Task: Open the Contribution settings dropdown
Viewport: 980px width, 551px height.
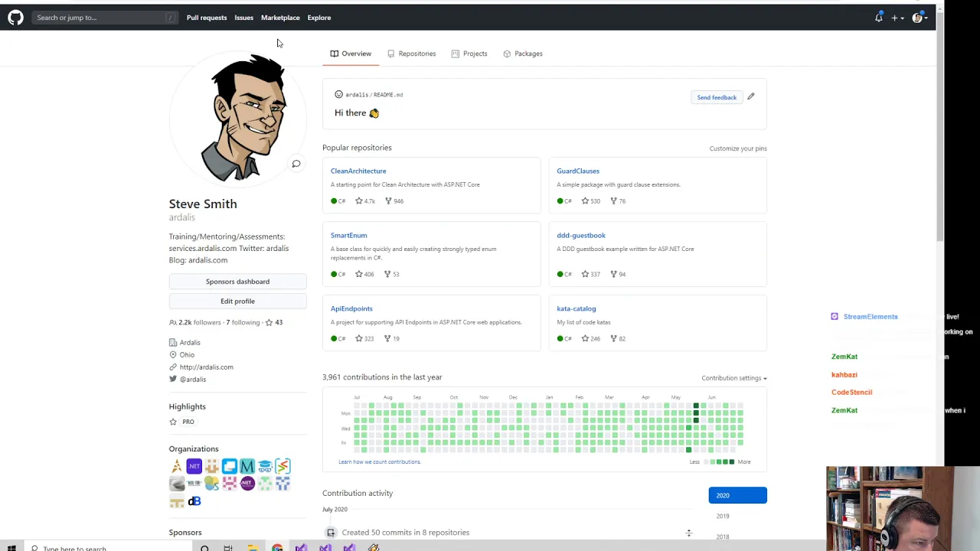Action: (734, 378)
